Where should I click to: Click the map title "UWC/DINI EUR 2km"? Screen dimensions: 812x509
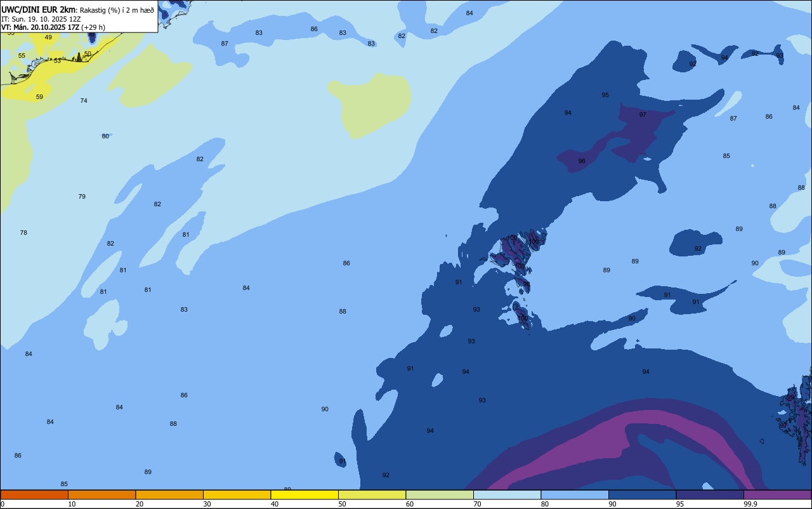(39, 10)
